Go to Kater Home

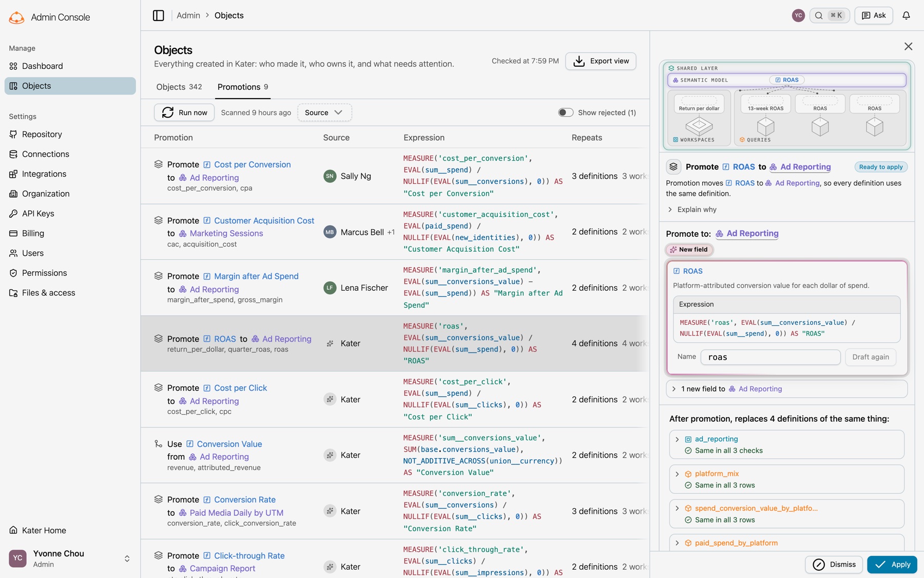(x=70, y=531)
